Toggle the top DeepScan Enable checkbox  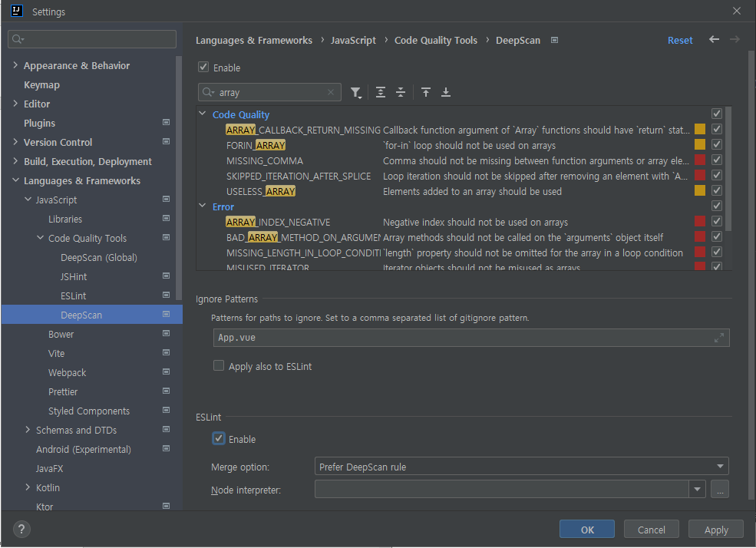pos(203,67)
